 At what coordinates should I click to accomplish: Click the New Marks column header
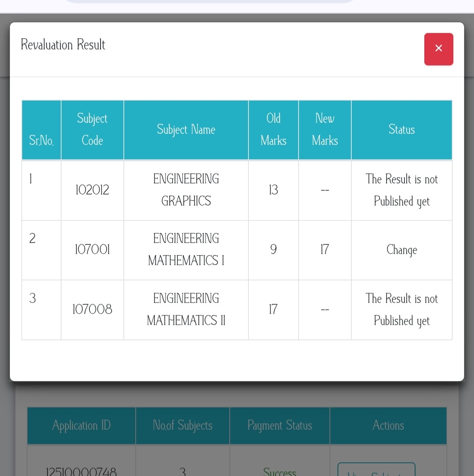(325, 130)
